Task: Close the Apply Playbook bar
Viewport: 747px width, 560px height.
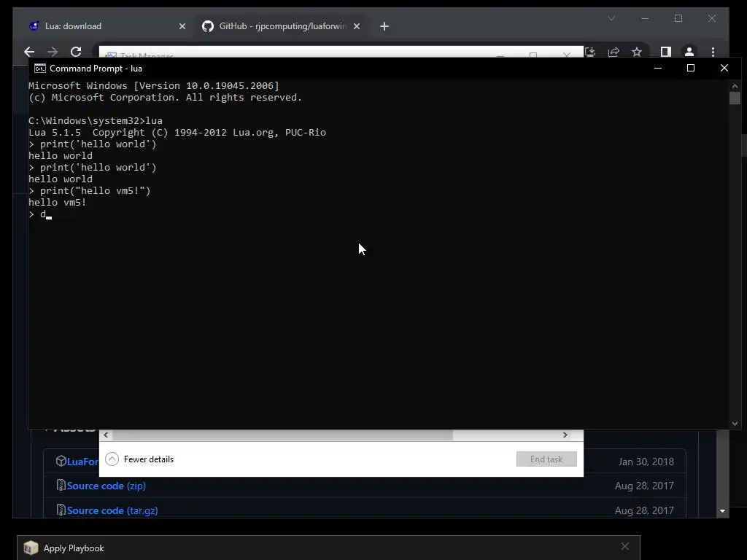Action: (x=625, y=547)
